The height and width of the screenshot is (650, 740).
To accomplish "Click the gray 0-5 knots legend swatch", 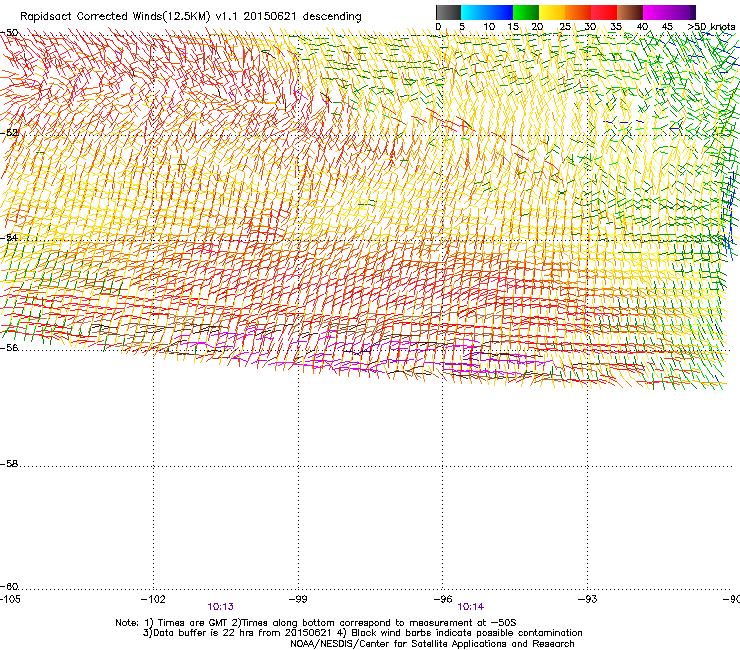I will 448,12.
